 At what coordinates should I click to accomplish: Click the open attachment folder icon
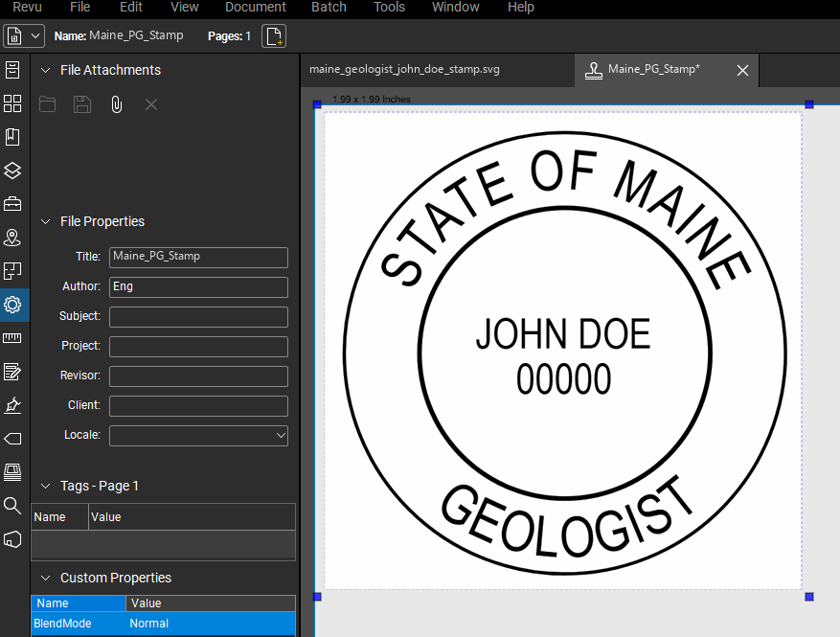click(48, 104)
